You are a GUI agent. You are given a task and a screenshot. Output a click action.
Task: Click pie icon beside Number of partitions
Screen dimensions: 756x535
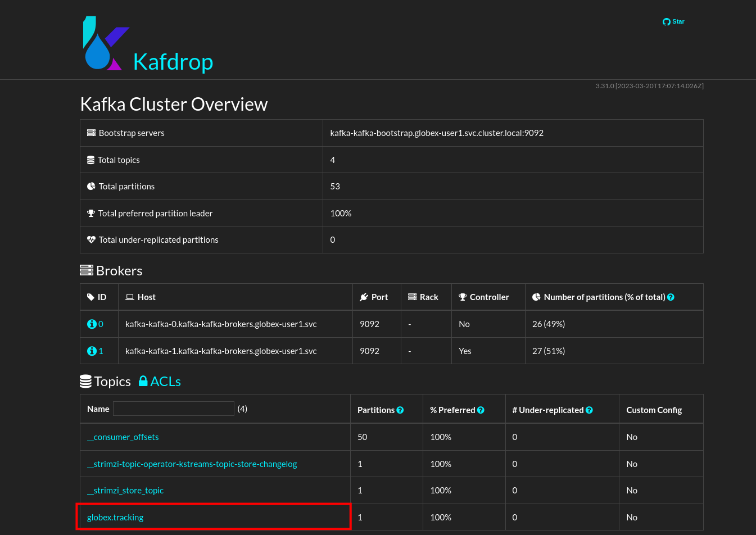536,297
